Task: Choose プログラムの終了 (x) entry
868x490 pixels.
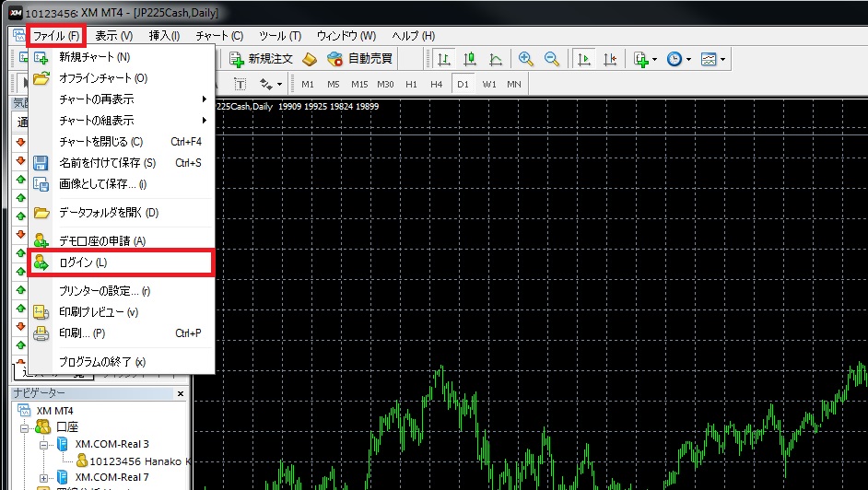Action: pos(122,362)
